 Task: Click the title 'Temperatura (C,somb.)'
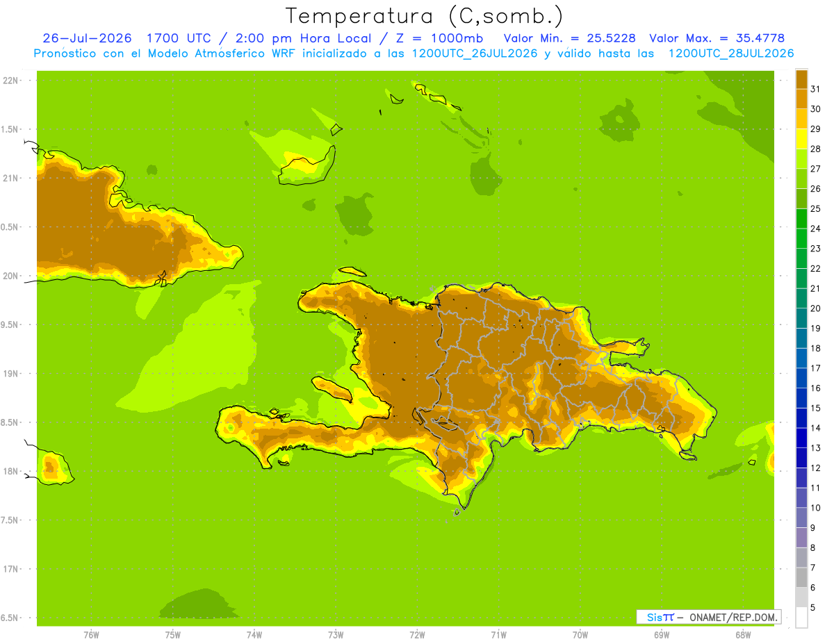(425, 16)
